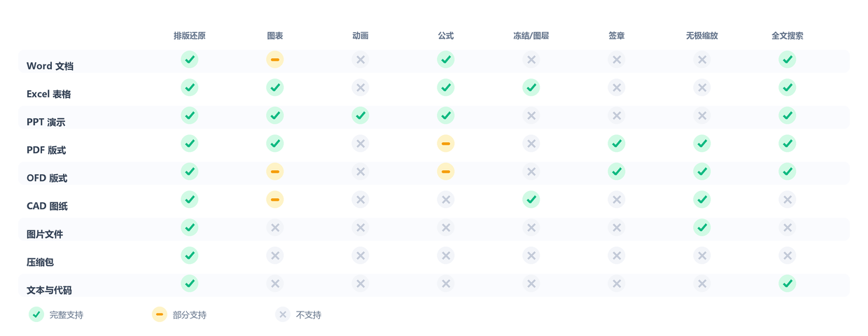Click the OFD 版式 图表 partial icon
Screen dimensions: 868x336
pyautogui.click(x=275, y=171)
